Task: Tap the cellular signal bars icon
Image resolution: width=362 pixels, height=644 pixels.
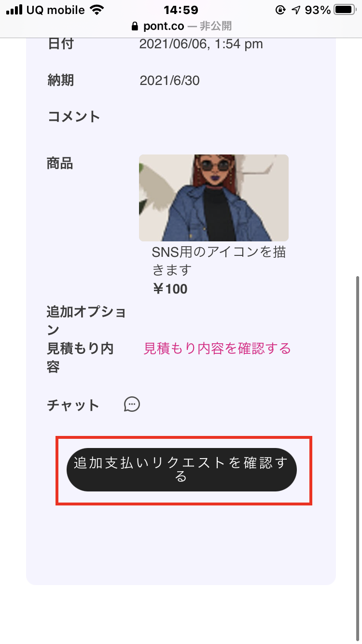Action: pyautogui.click(x=14, y=10)
